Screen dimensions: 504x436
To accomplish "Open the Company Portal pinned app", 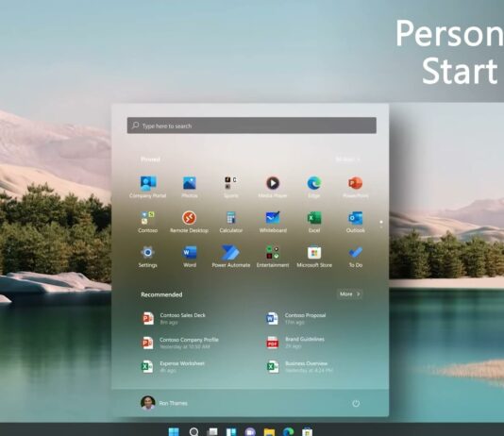I will (x=148, y=187).
